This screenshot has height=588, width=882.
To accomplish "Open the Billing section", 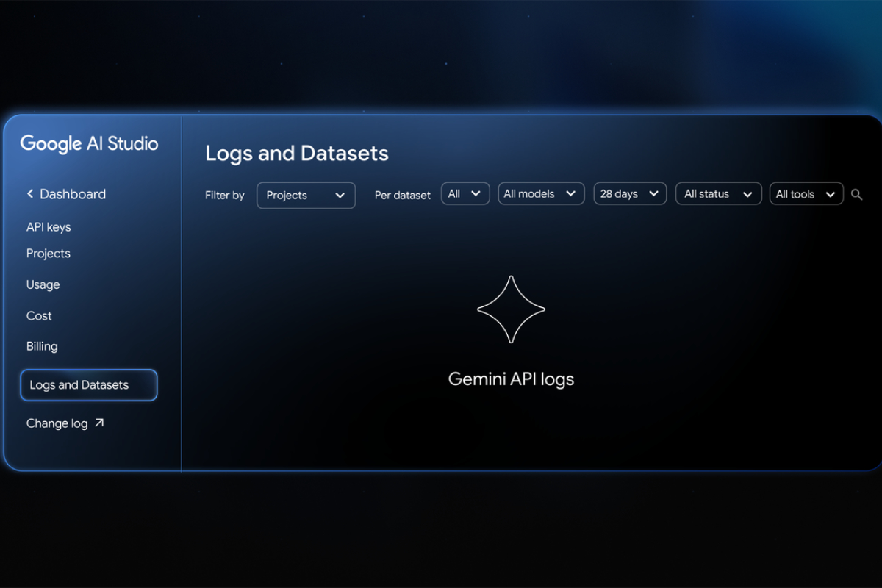I will [x=42, y=346].
